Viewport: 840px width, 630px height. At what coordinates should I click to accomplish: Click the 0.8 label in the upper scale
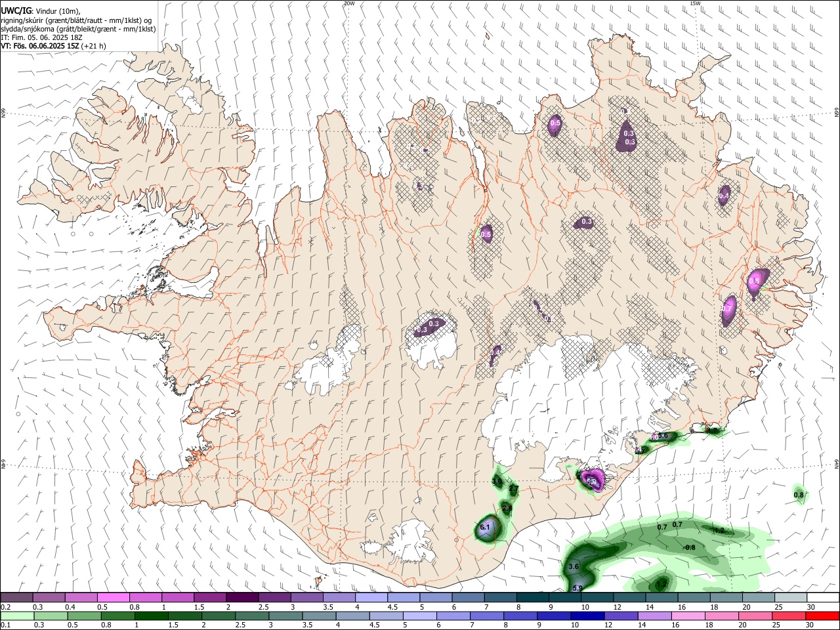[x=134, y=607]
